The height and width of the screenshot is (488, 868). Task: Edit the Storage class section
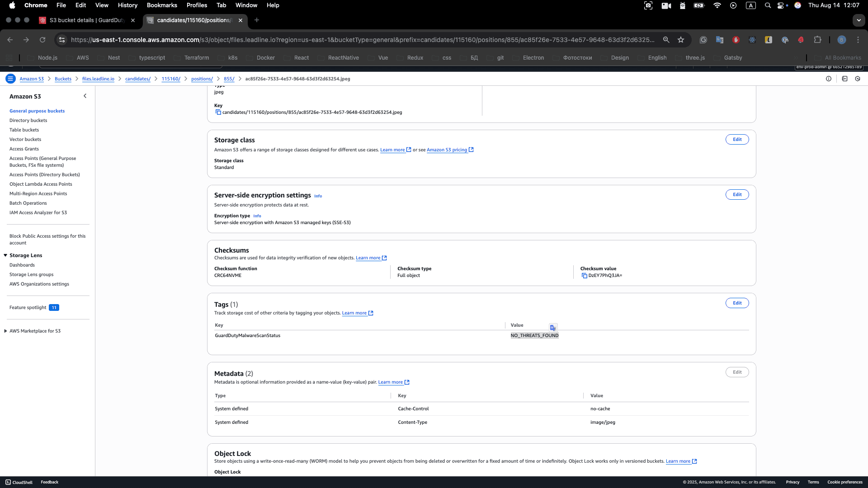tap(737, 140)
